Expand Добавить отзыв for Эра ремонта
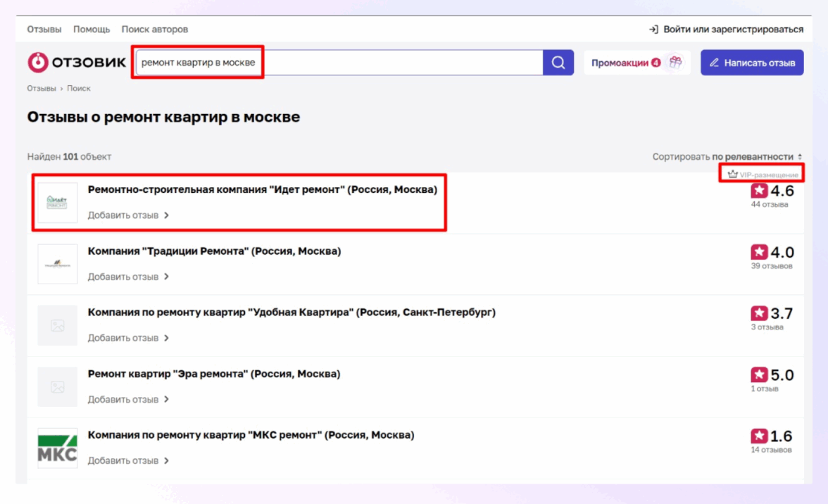 click(128, 399)
